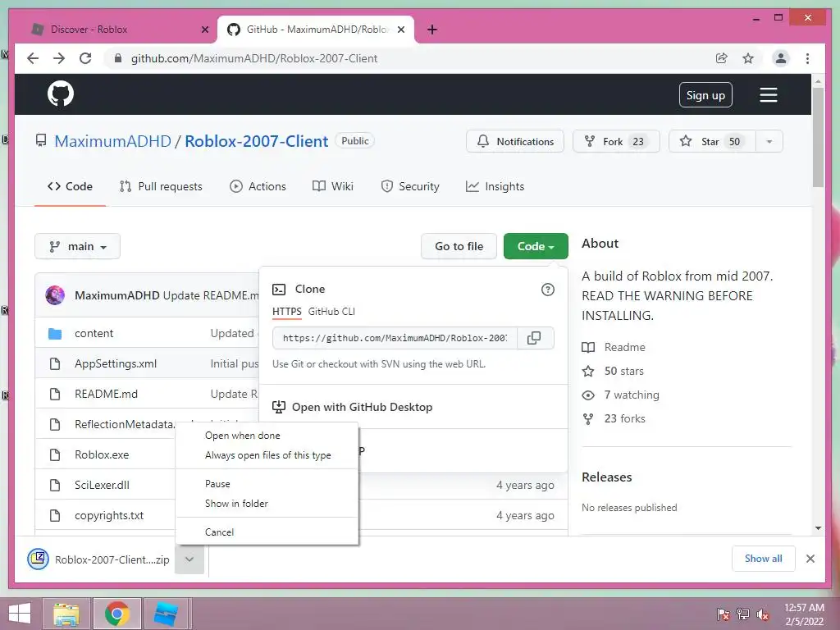840x630 pixels.
Task: Click the Roblox Studio taskbar icon
Action: (x=166, y=614)
